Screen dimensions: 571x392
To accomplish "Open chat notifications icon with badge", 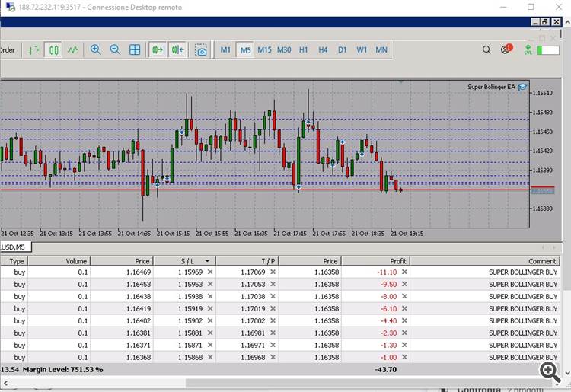I will [506, 49].
